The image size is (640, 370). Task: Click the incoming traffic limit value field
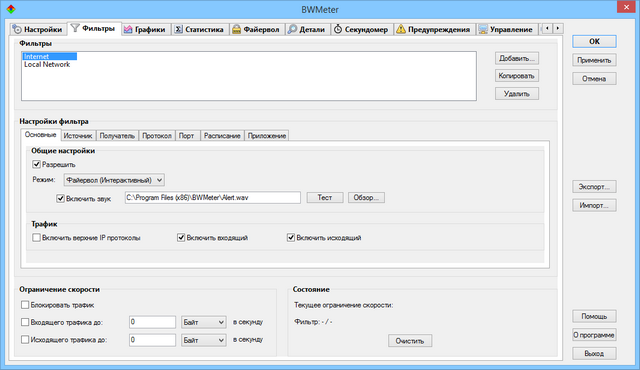[x=152, y=322]
